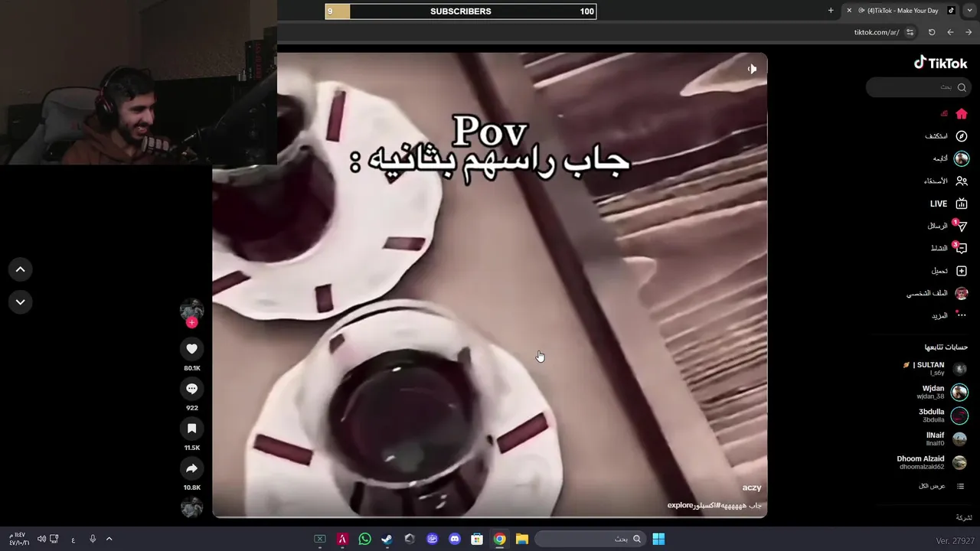Bookmark the video (11.5K)
980x551 pixels.
[x=191, y=429]
